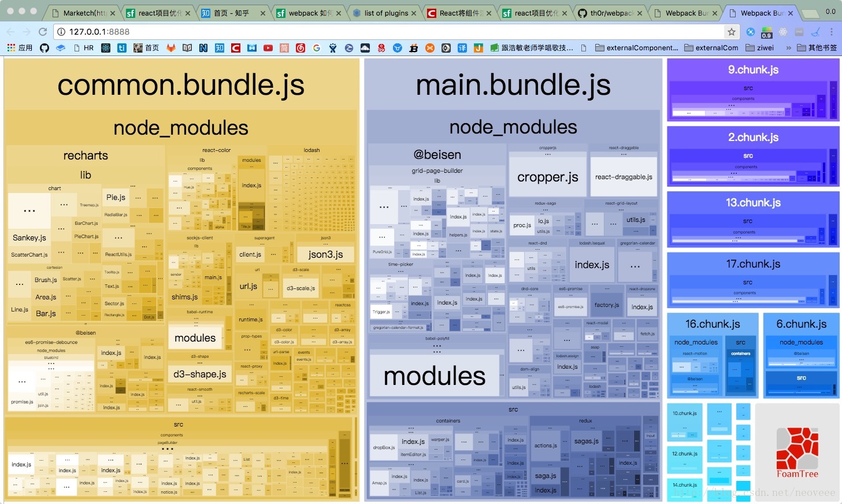Open the ziwei bookmarks folder
Screen dimensions: 842x504
[x=759, y=48]
